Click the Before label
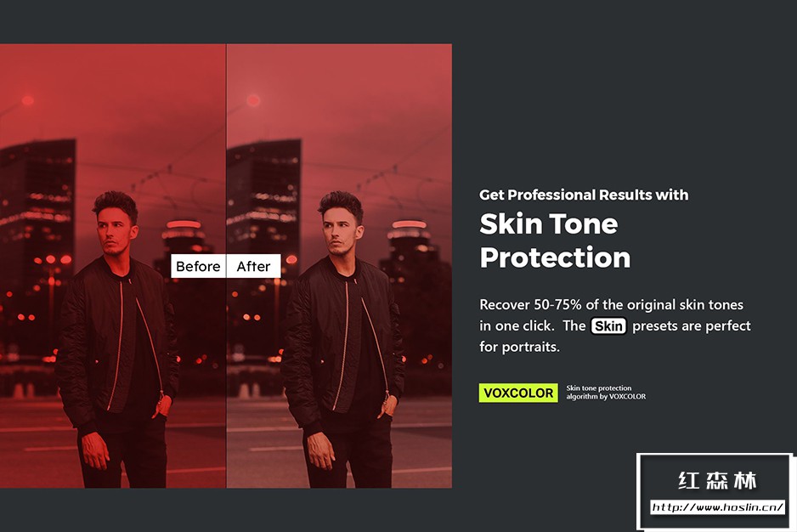The image size is (797, 532). tap(198, 266)
